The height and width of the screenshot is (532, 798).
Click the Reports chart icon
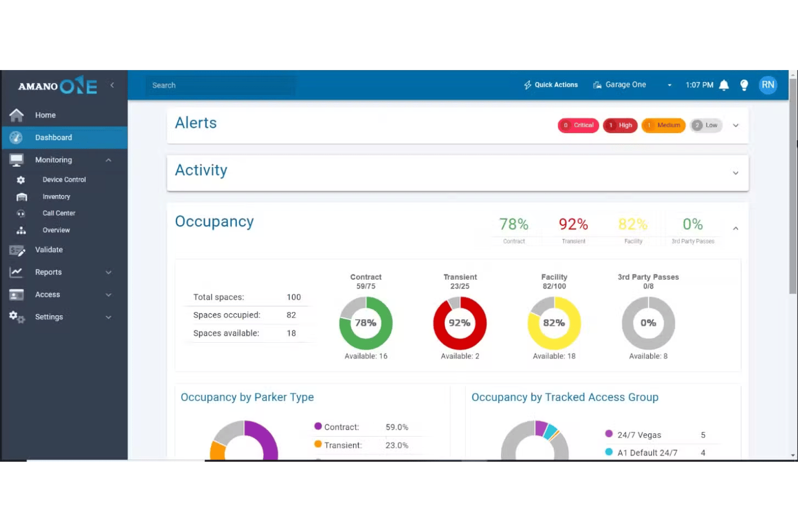(16, 272)
